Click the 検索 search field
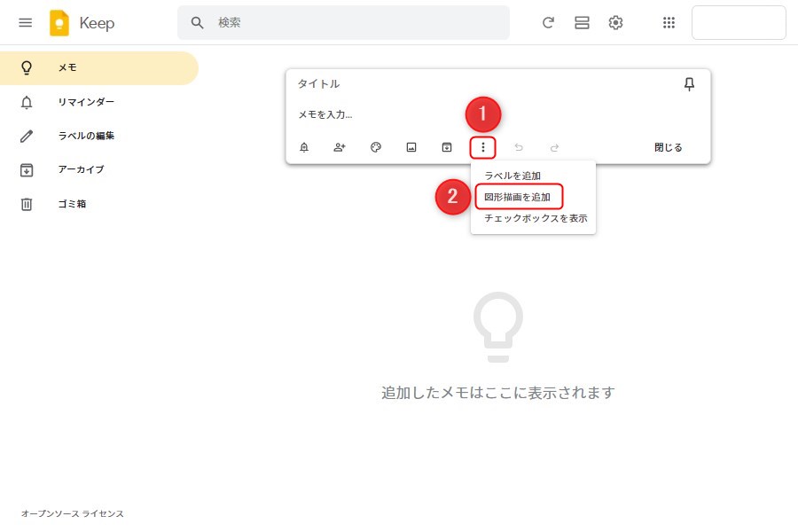This screenshot has height=532, width=798. coord(355,23)
